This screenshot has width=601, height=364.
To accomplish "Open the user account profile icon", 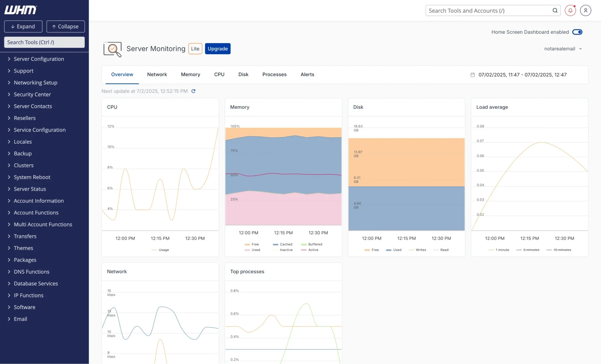I will click(586, 10).
